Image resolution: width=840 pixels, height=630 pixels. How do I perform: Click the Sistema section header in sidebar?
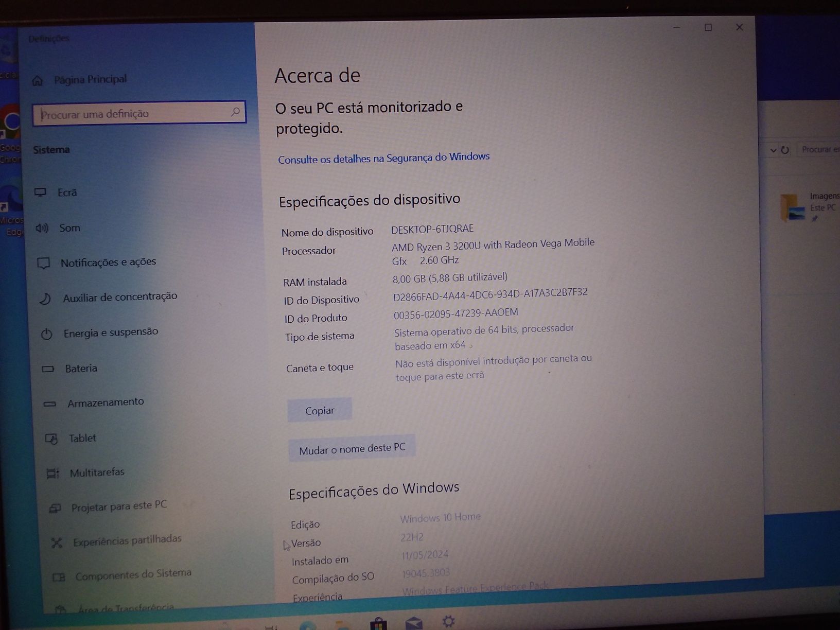(x=51, y=150)
